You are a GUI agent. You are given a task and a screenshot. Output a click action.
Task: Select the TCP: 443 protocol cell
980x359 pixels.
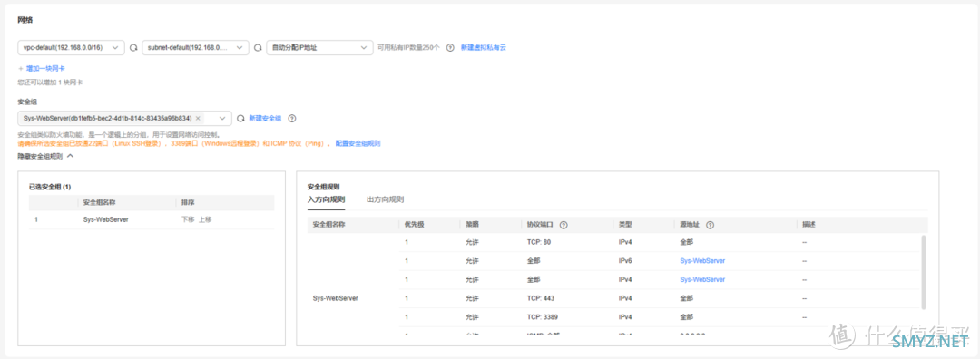pyautogui.click(x=541, y=298)
